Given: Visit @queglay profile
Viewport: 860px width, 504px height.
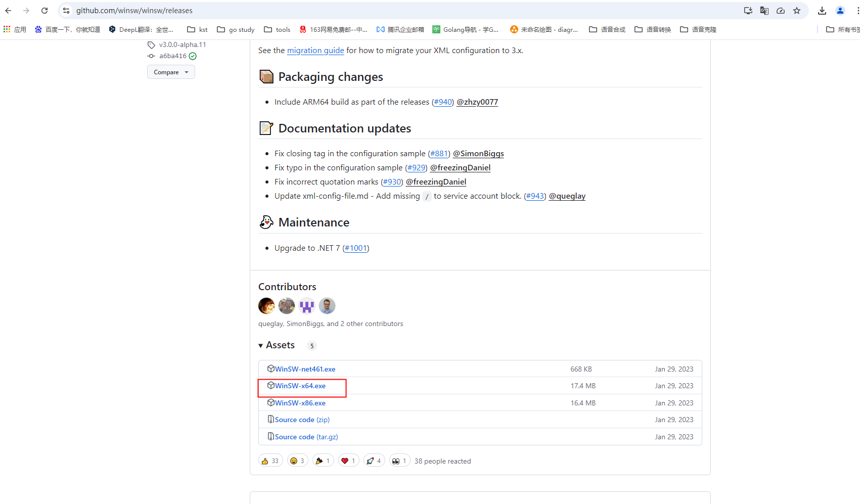Looking at the screenshot, I should coord(567,196).
